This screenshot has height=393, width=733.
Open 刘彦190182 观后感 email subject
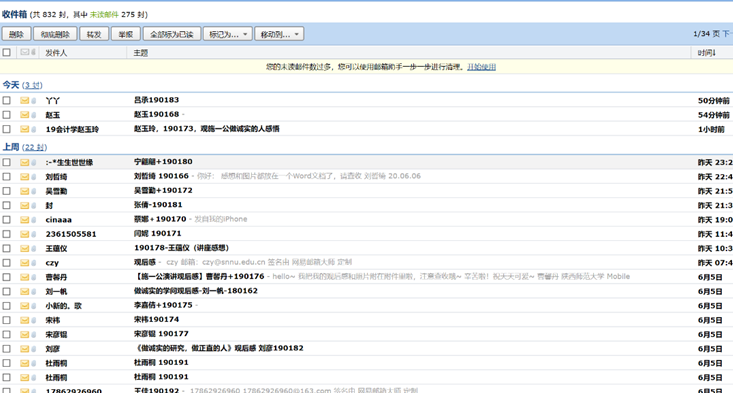tap(219, 348)
